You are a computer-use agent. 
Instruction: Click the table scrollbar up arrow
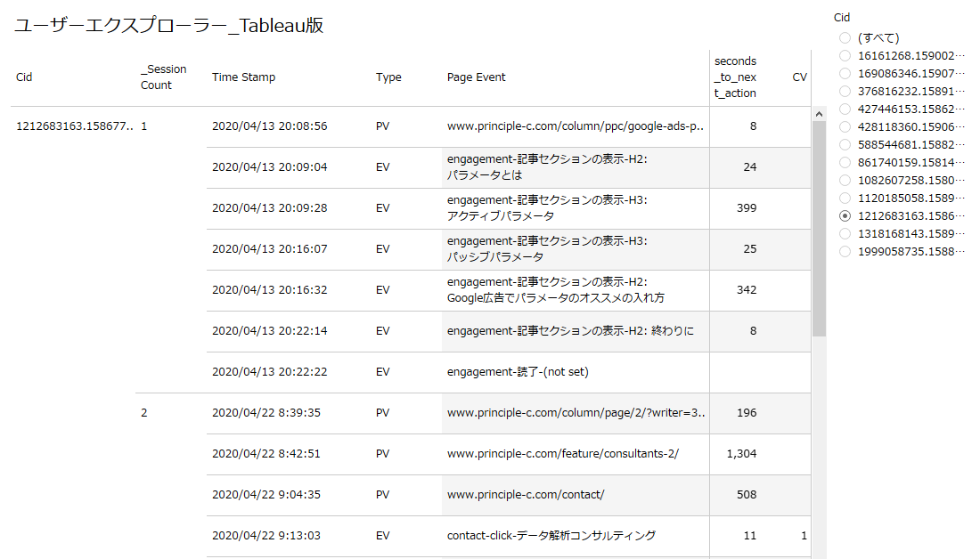pos(819,114)
